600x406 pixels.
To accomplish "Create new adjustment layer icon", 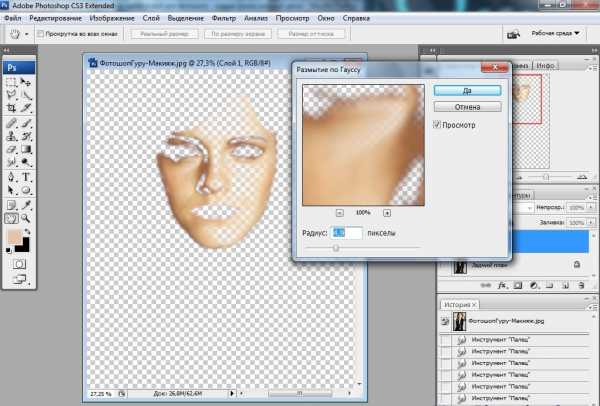I will (533, 285).
